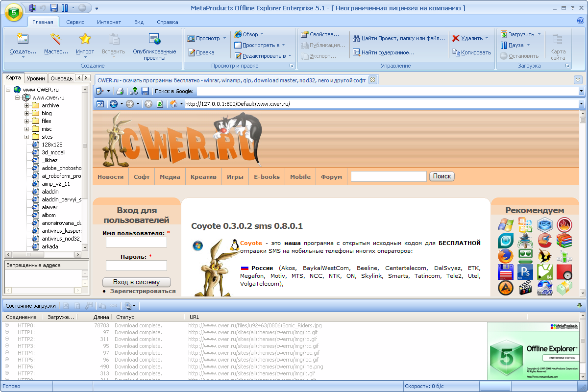Image resolution: width=588 pixels, height=392 pixels.
Task: Click the Firefox icon in Рекомендуем panel
Action: (505, 256)
